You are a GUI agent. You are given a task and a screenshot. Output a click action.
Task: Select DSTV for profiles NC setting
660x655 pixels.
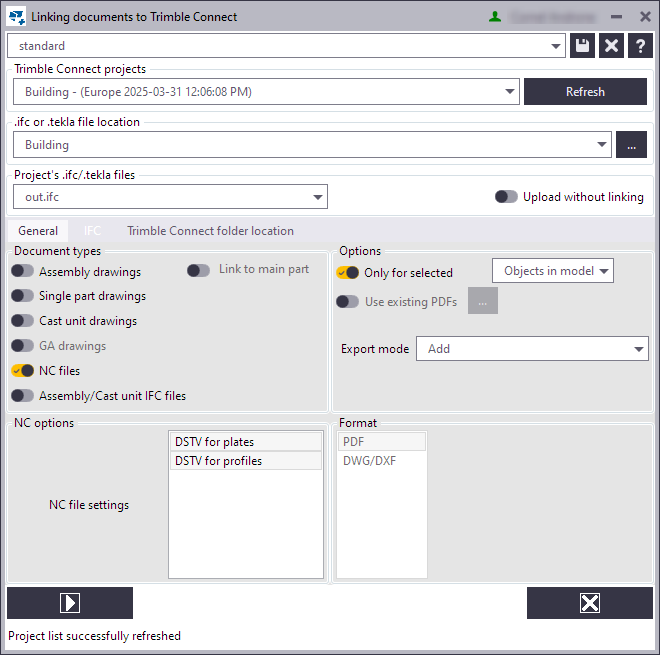pyautogui.click(x=246, y=461)
